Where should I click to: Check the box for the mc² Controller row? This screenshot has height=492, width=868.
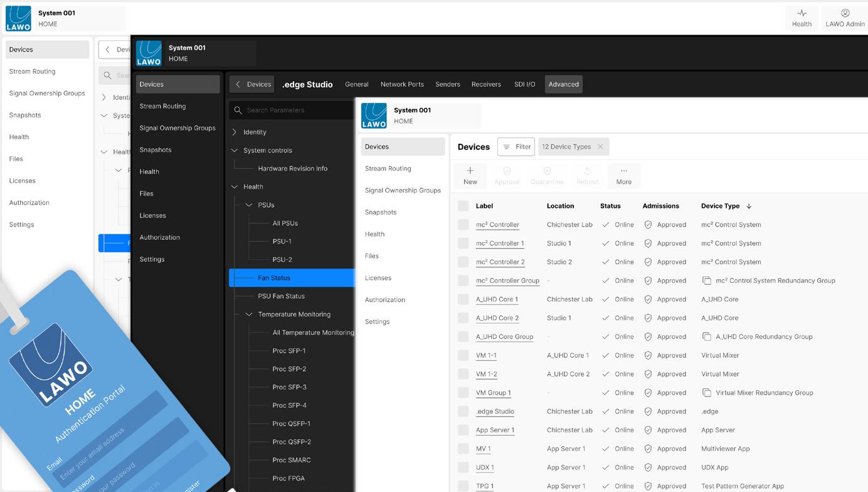tap(463, 225)
